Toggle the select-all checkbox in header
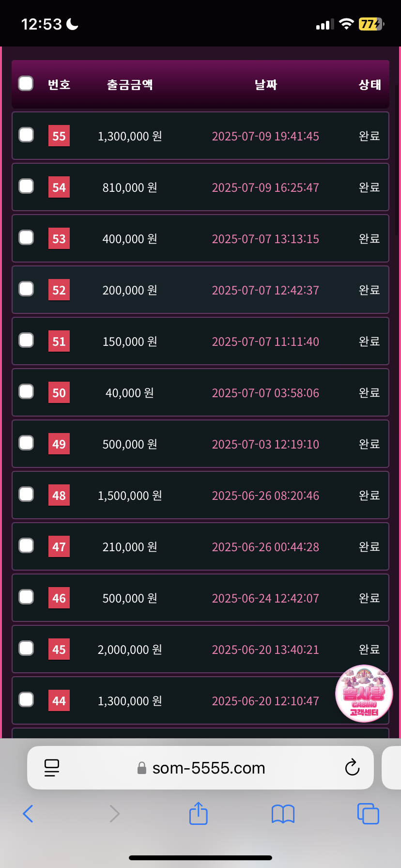Image resolution: width=401 pixels, height=868 pixels. tap(26, 84)
